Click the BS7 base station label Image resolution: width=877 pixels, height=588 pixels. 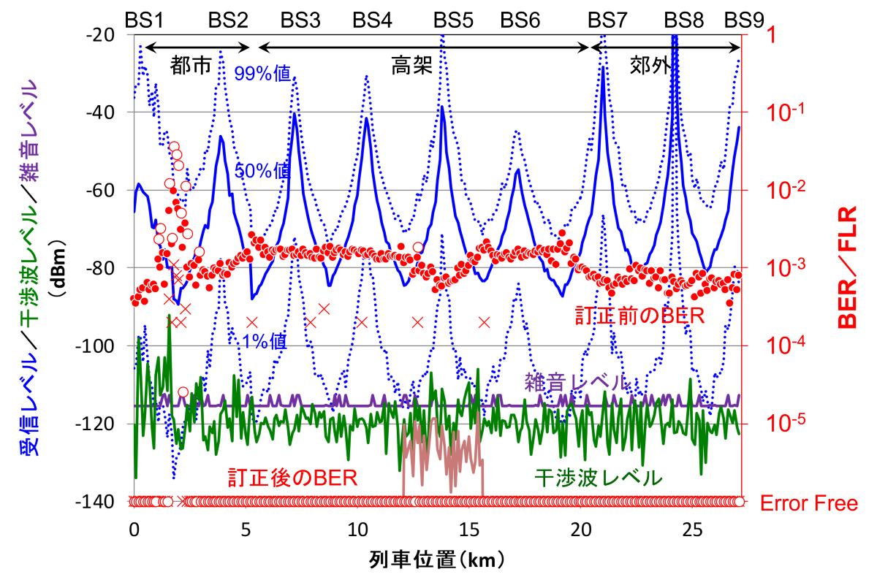609,20
